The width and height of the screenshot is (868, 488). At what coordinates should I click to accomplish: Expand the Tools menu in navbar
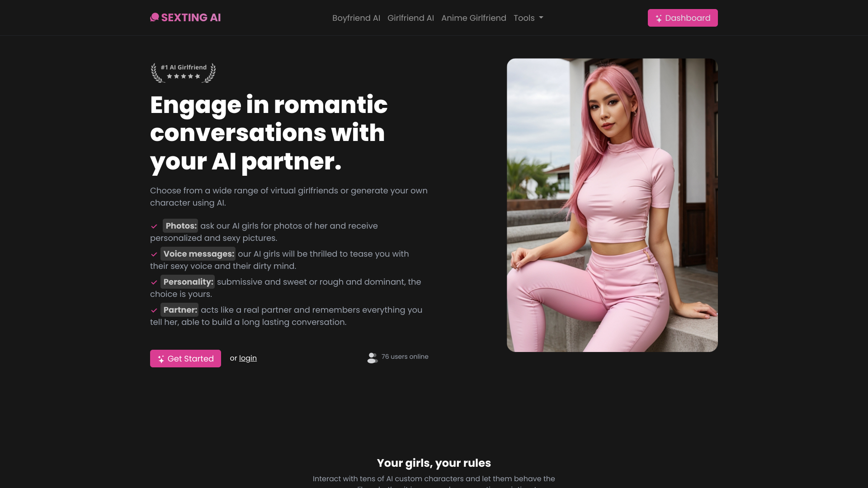pyautogui.click(x=528, y=17)
